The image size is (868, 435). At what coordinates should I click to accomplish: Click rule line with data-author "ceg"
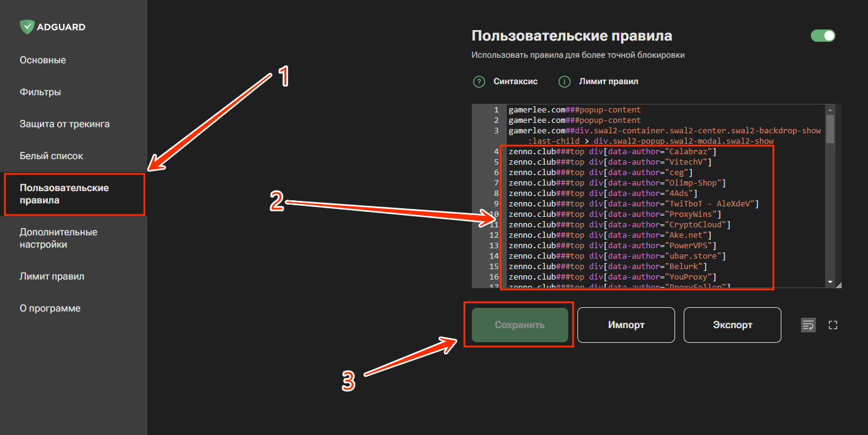[600, 172]
